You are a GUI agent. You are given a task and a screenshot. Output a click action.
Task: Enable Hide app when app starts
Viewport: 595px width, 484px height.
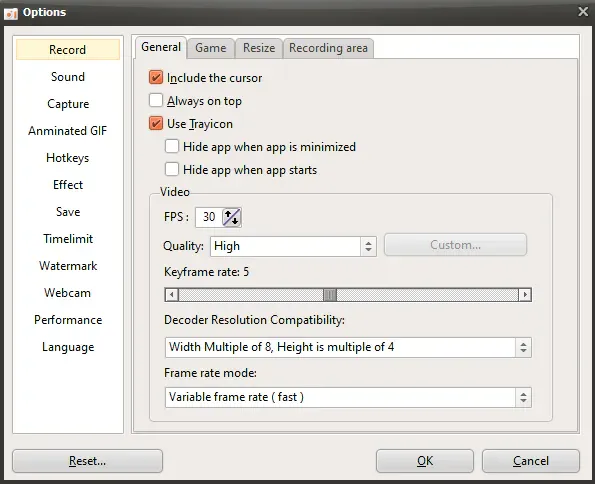coord(172,169)
